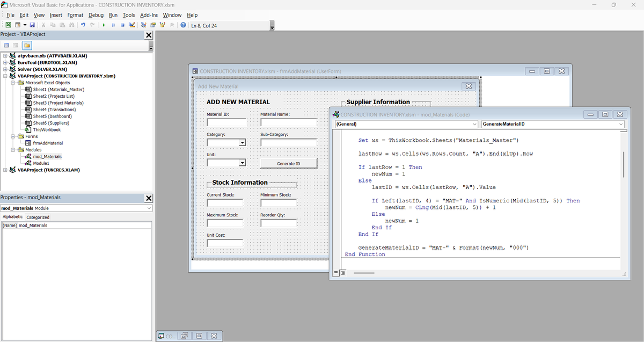Click the Material Name text box
Image resolution: width=644 pixels, height=342 pixels.
289,122
